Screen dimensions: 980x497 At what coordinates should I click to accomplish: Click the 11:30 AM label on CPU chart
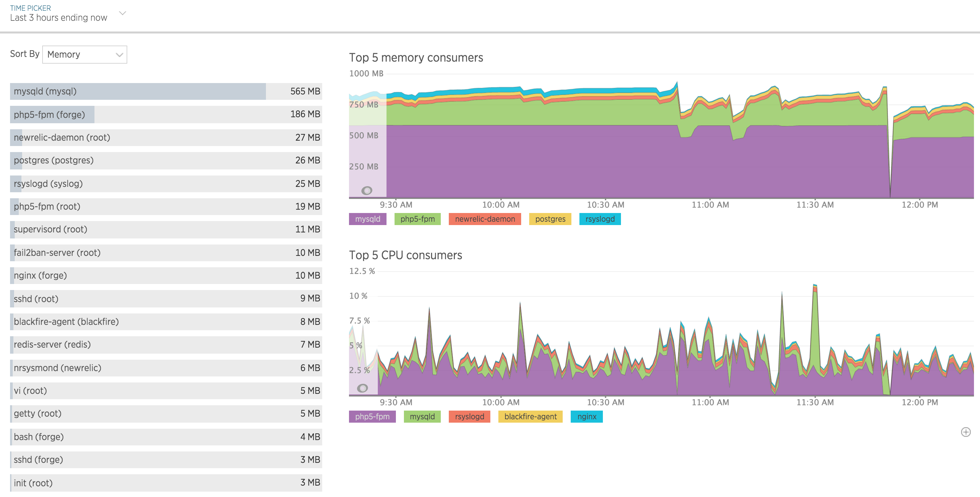coord(815,402)
